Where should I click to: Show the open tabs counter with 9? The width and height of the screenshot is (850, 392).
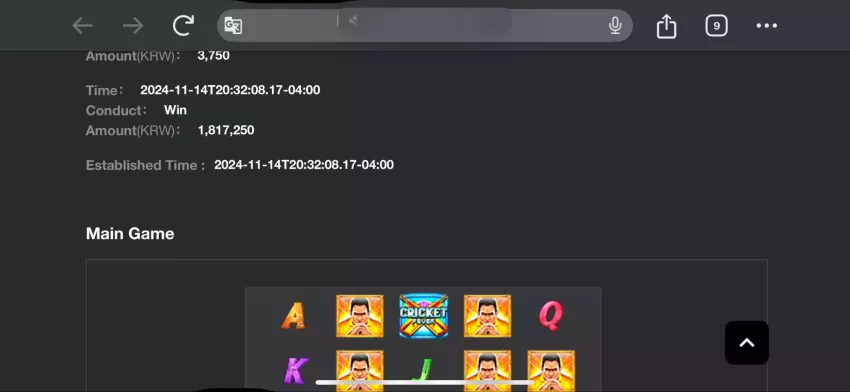716,25
